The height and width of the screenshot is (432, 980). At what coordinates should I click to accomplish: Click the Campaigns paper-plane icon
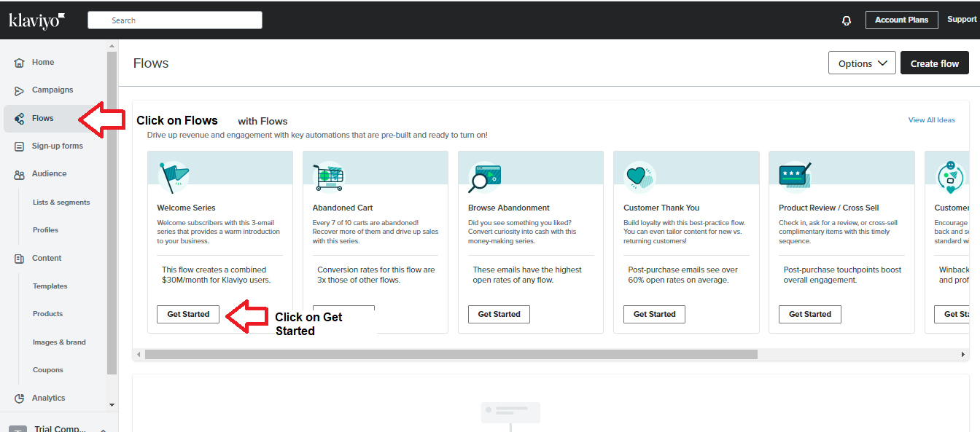pos(20,90)
